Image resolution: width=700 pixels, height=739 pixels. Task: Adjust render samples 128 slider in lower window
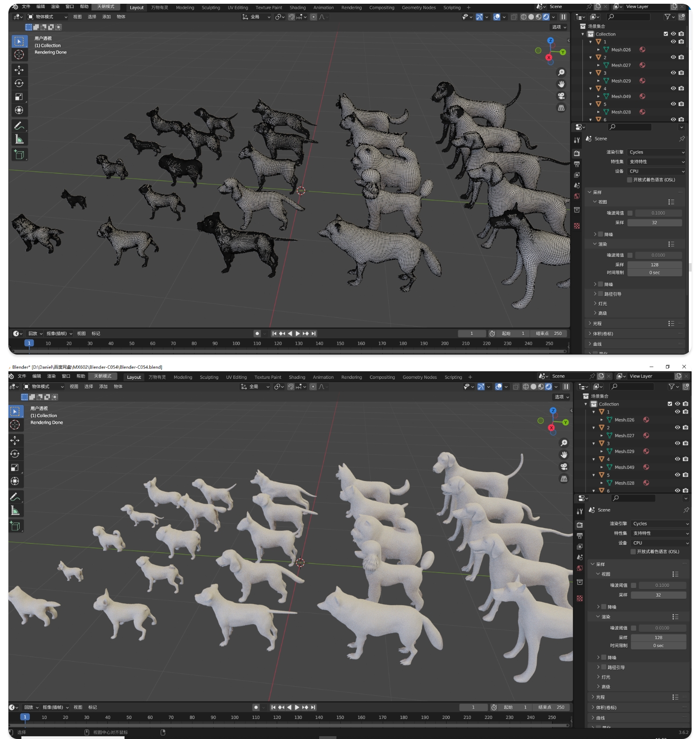pos(658,637)
